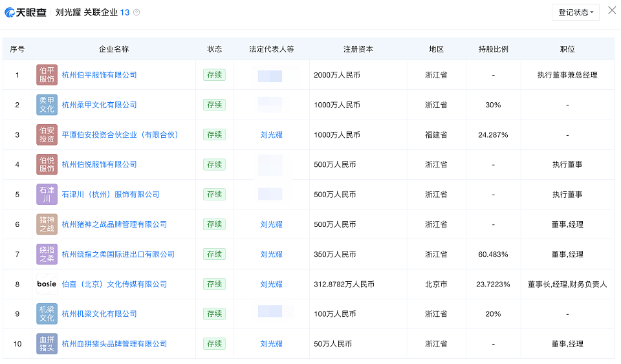Select the 60.483% shareholding cell
Viewport: 621px width, 364px height.
[x=493, y=254]
